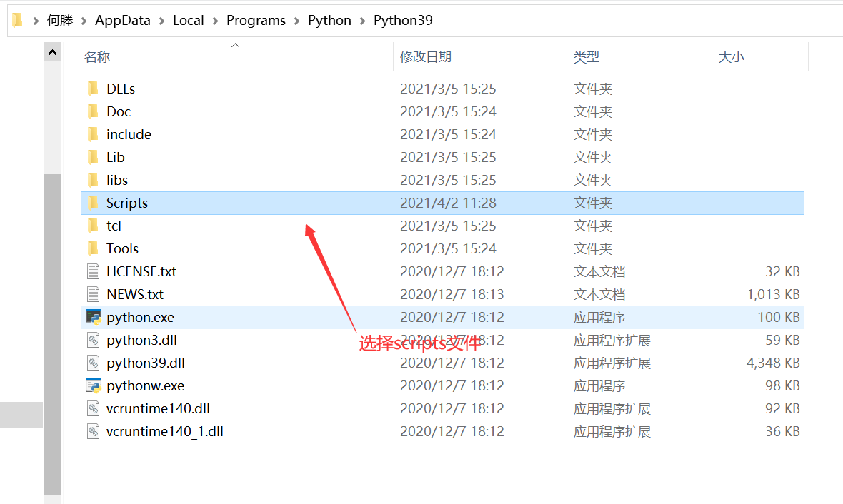843x504 pixels.
Task: Select the python3.dll file name
Action: pos(142,340)
